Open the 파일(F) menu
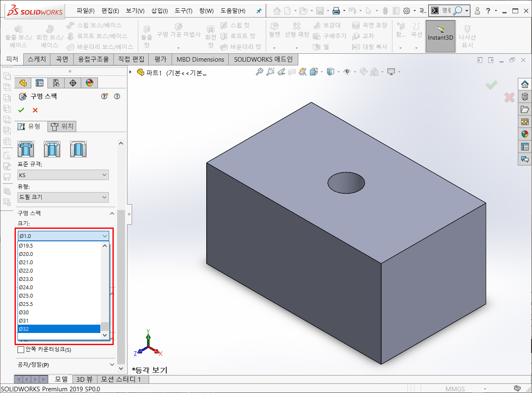The width and height of the screenshot is (532, 393). (86, 11)
